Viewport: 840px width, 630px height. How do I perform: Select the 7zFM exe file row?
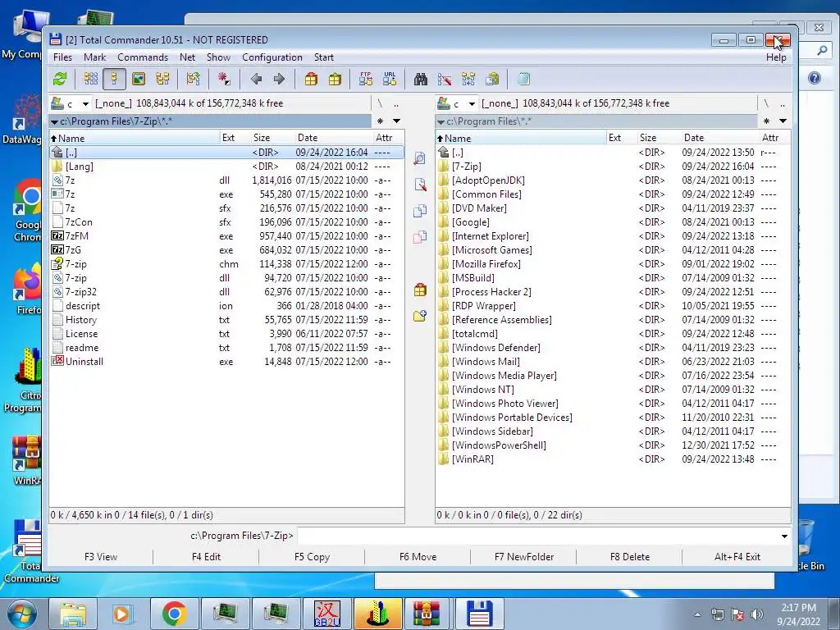point(226,236)
